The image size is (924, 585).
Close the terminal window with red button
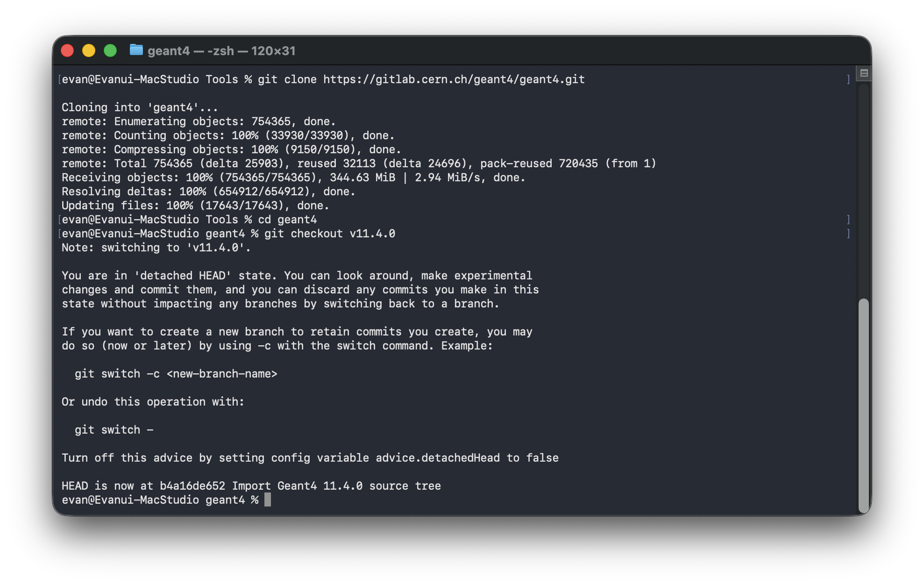(x=68, y=50)
